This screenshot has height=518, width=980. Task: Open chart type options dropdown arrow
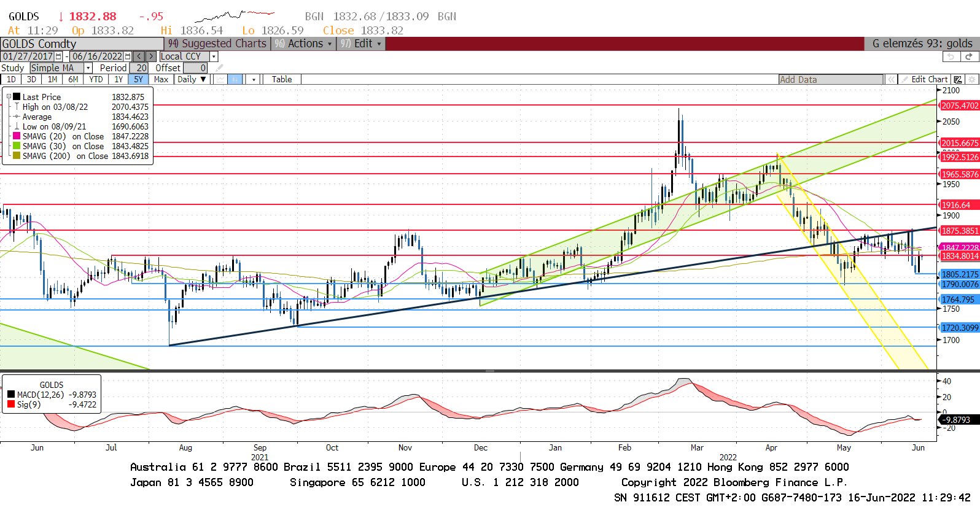[254, 79]
